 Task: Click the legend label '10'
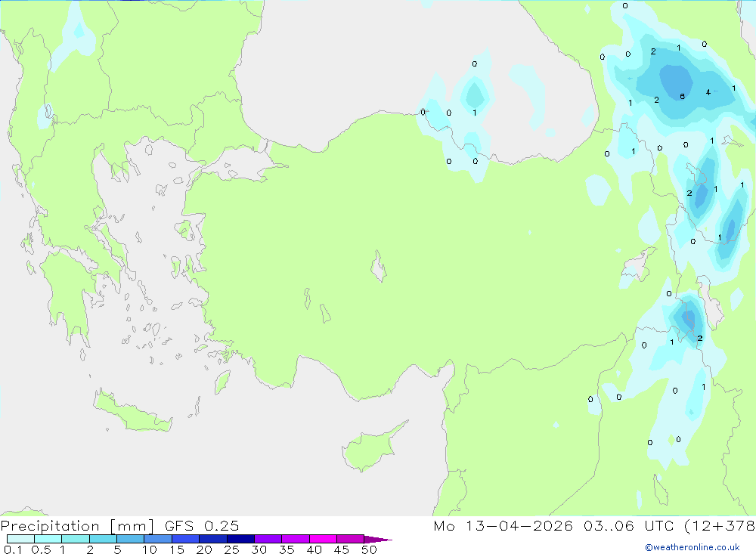click(x=150, y=549)
